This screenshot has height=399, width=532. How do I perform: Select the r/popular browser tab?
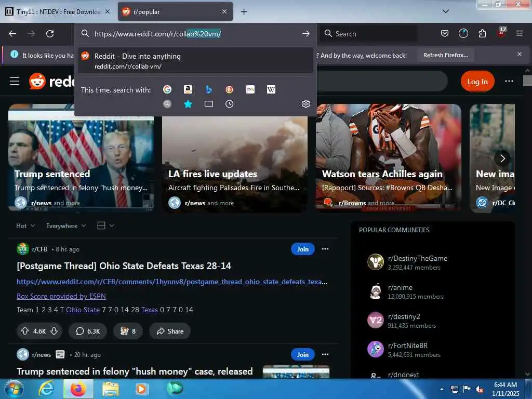(175, 11)
